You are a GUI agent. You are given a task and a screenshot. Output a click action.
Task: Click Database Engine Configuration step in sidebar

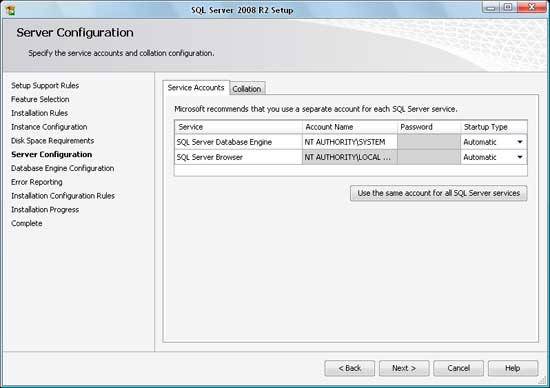click(x=62, y=168)
